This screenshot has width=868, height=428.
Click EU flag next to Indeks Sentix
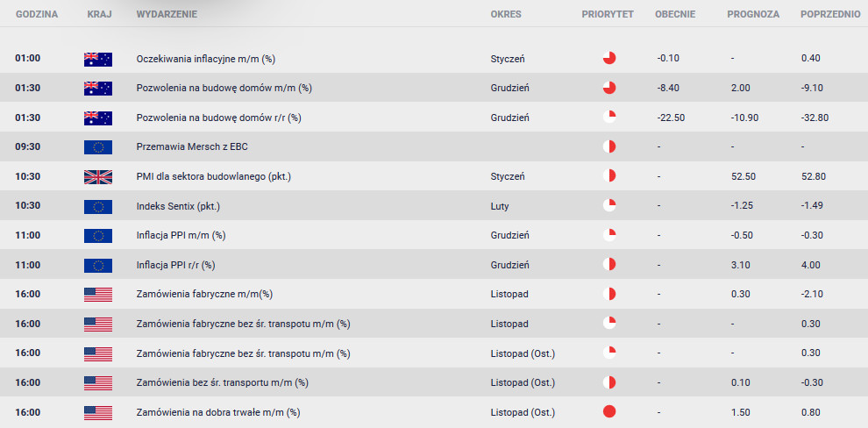pos(98,206)
